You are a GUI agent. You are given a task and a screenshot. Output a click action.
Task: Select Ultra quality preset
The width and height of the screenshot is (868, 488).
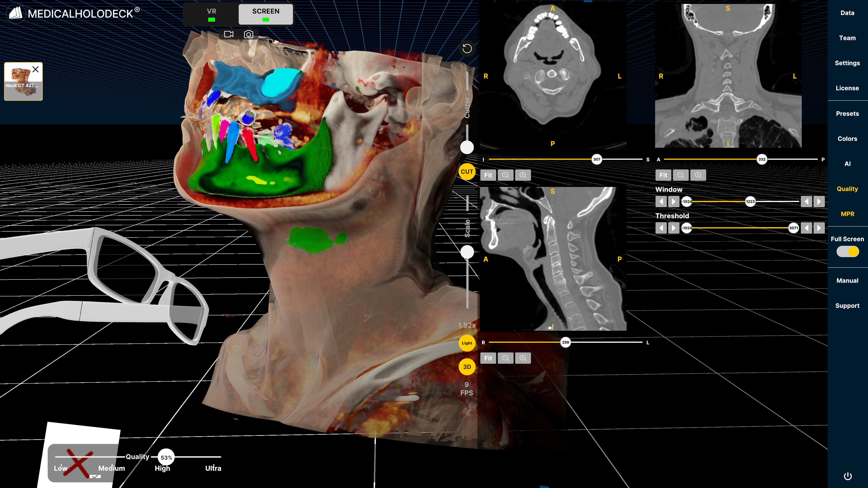[x=213, y=468]
